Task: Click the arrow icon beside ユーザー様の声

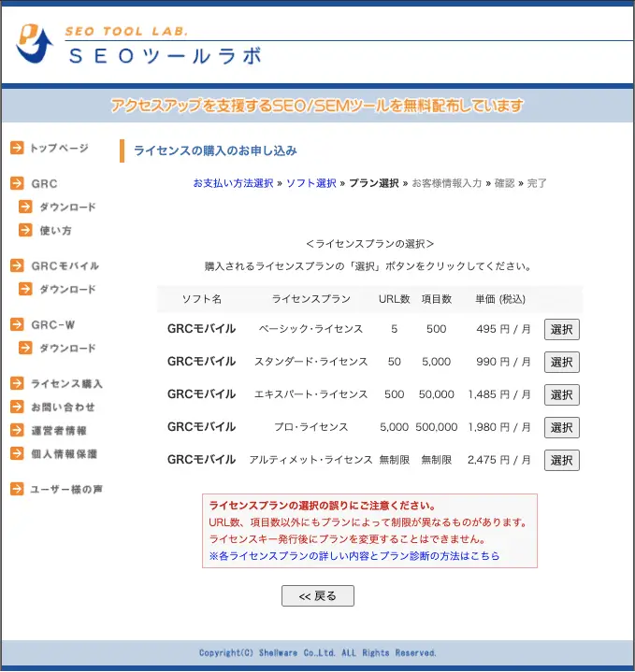Action: tap(17, 489)
